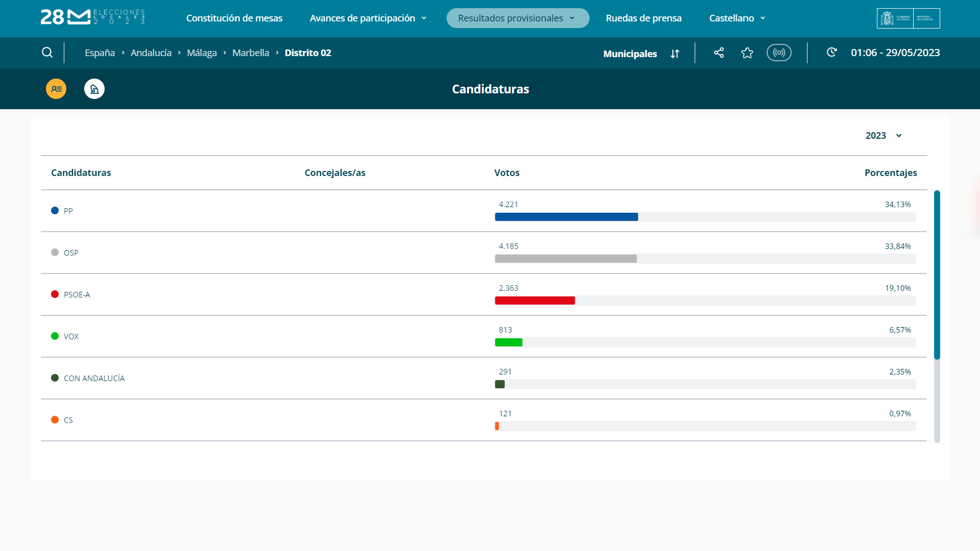Click the candidaturas list vertical scrollbar

click(x=937, y=275)
